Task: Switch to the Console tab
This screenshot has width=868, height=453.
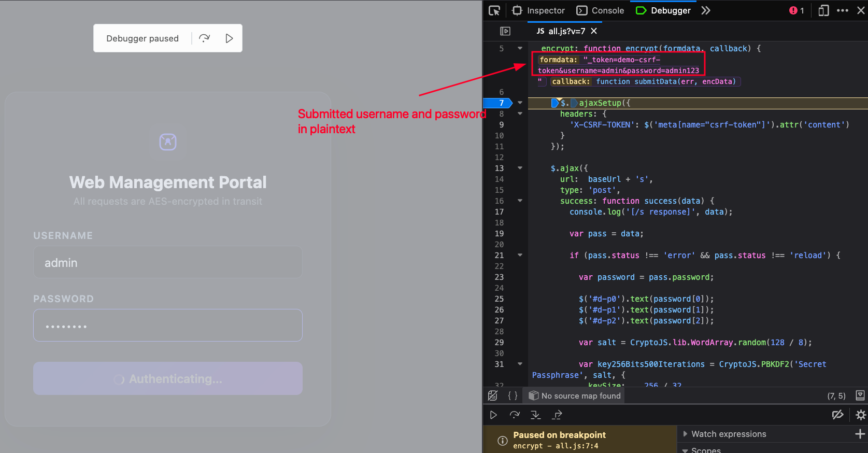Action: click(x=601, y=10)
